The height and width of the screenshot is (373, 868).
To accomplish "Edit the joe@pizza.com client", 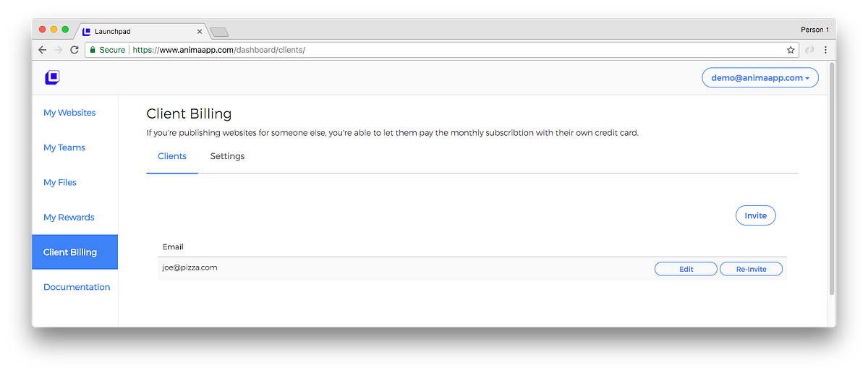I will tap(686, 269).
